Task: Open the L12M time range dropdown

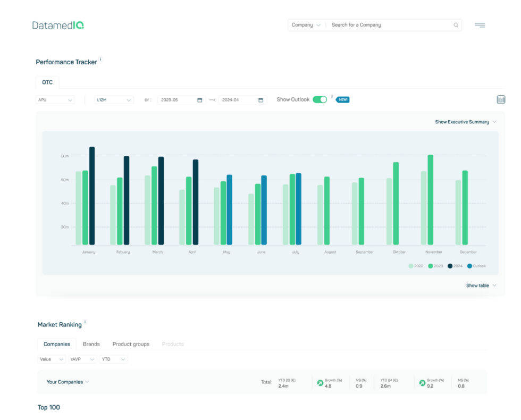Action: (x=112, y=99)
